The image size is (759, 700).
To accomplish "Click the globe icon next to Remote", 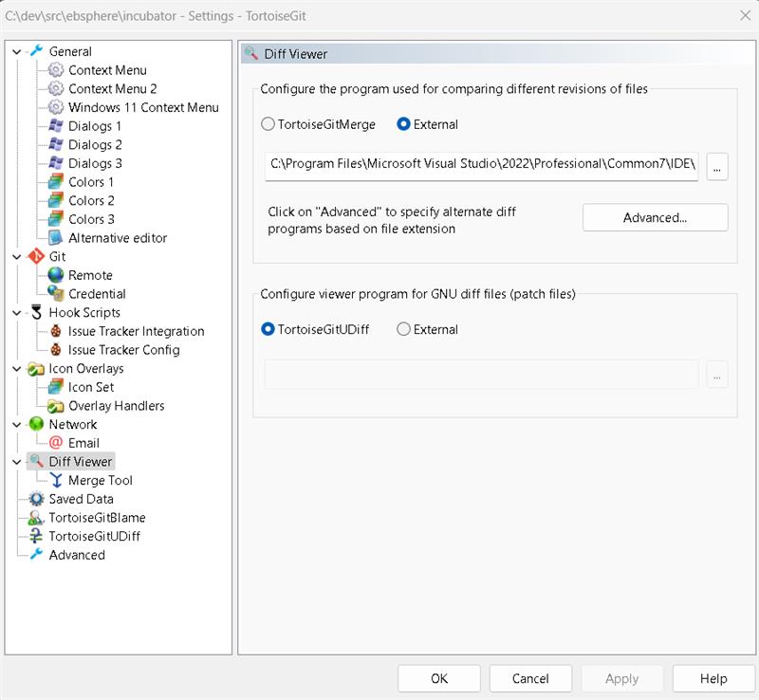I will click(x=56, y=275).
